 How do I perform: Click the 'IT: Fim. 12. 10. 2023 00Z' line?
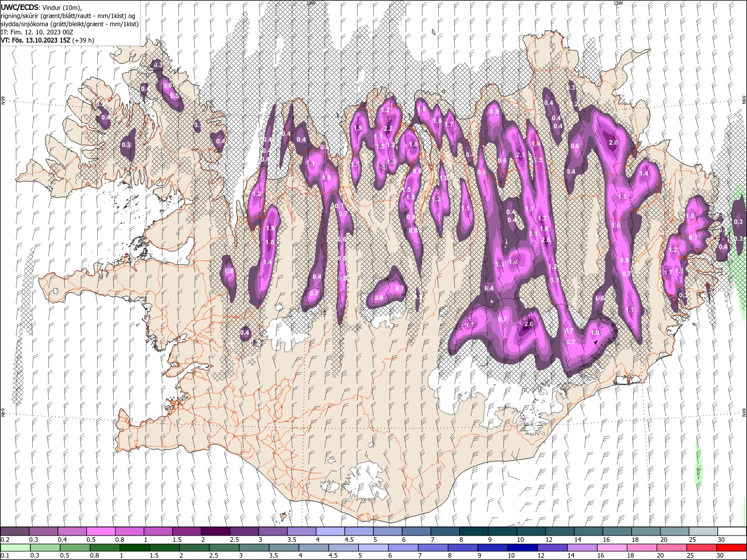(37, 32)
